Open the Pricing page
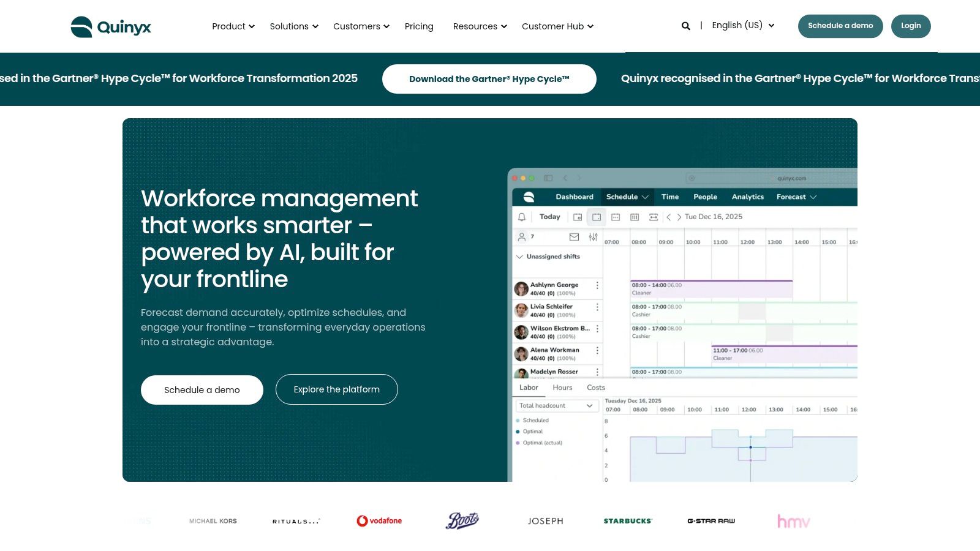The width and height of the screenshot is (980, 551). pos(419,26)
